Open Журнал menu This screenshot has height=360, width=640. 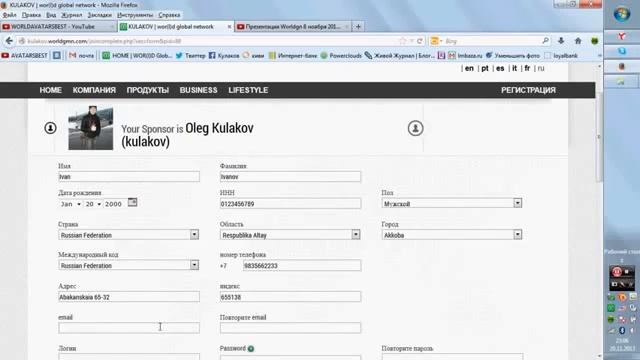coord(71,15)
